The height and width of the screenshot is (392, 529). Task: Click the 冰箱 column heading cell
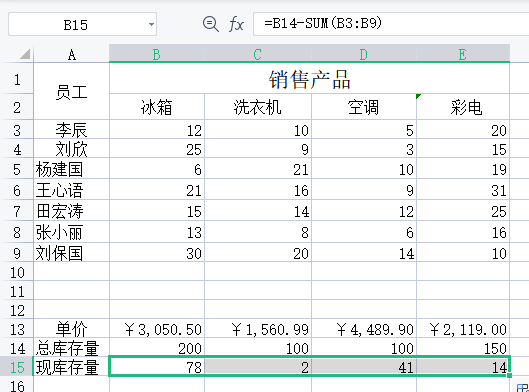tap(157, 107)
